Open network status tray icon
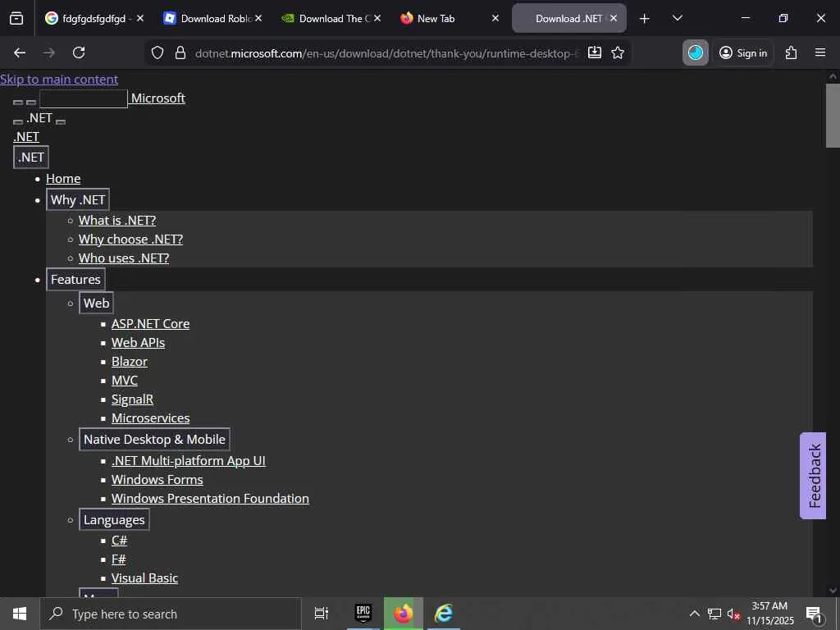 point(714,614)
